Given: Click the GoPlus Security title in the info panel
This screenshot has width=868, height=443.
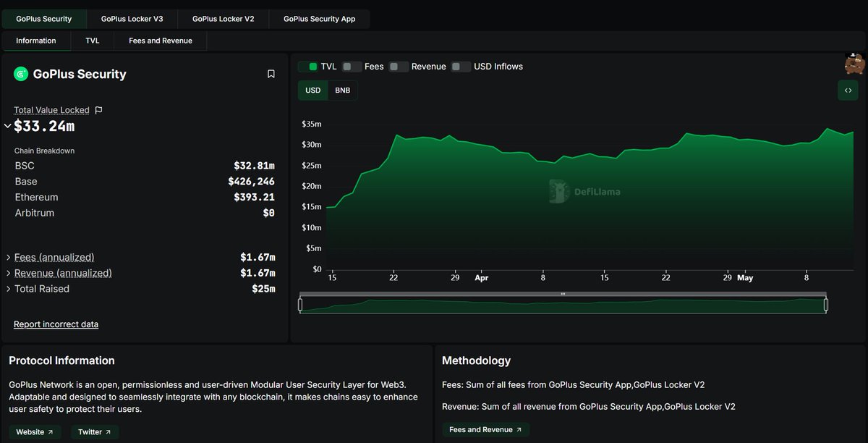Looking at the screenshot, I should pyautogui.click(x=80, y=74).
